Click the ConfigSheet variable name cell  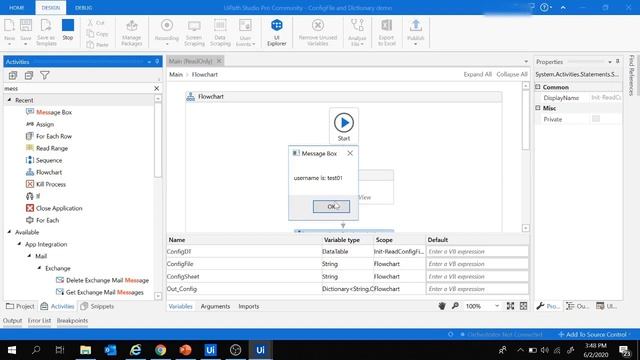pos(244,276)
